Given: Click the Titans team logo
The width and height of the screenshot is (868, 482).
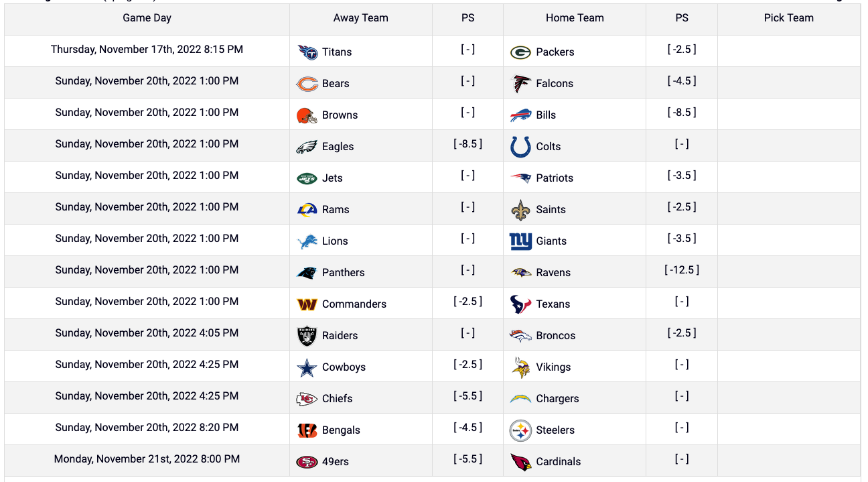Looking at the screenshot, I should tap(307, 52).
